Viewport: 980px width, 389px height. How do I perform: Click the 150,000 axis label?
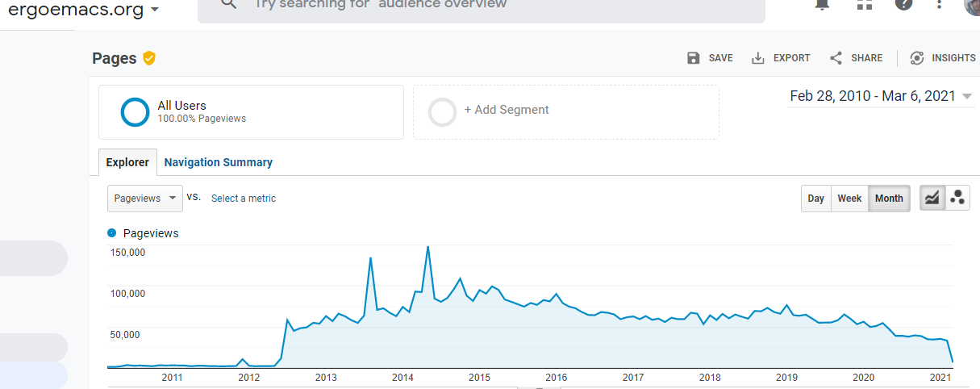tap(127, 253)
